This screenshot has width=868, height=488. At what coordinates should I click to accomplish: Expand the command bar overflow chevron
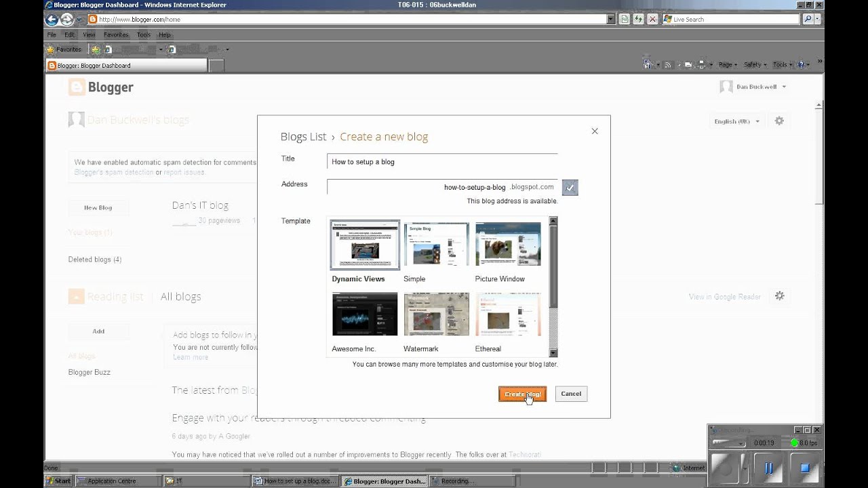pyautogui.click(x=820, y=61)
